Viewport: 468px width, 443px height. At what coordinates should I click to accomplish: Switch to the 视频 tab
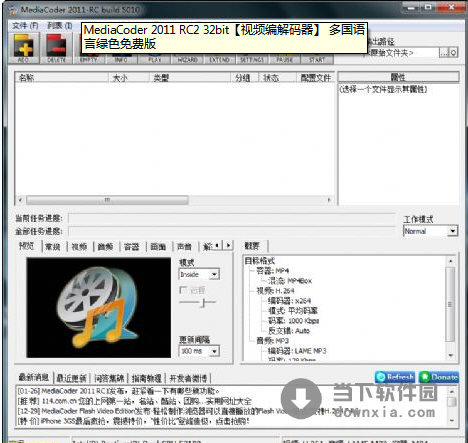(79, 247)
